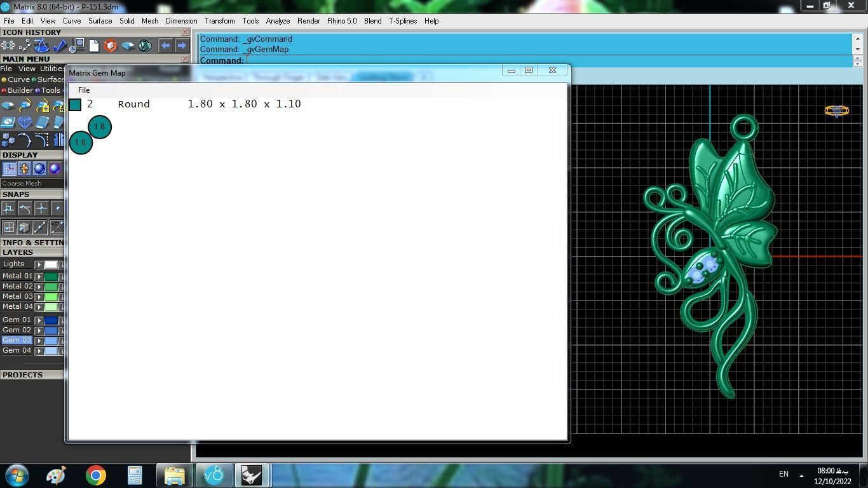Viewport: 868px width, 488px height.
Task: Expand the PROJECTS panel header
Action: click(x=32, y=375)
